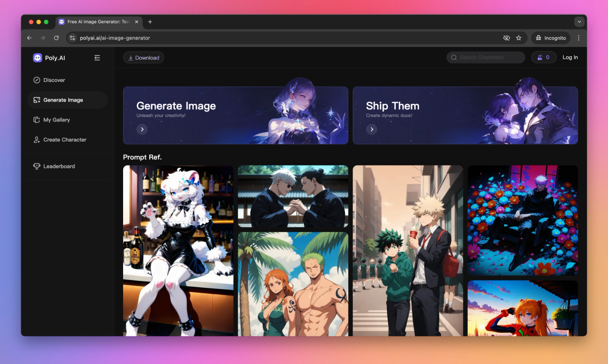Click the browser forward arrow

pyautogui.click(x=43, y=38)
